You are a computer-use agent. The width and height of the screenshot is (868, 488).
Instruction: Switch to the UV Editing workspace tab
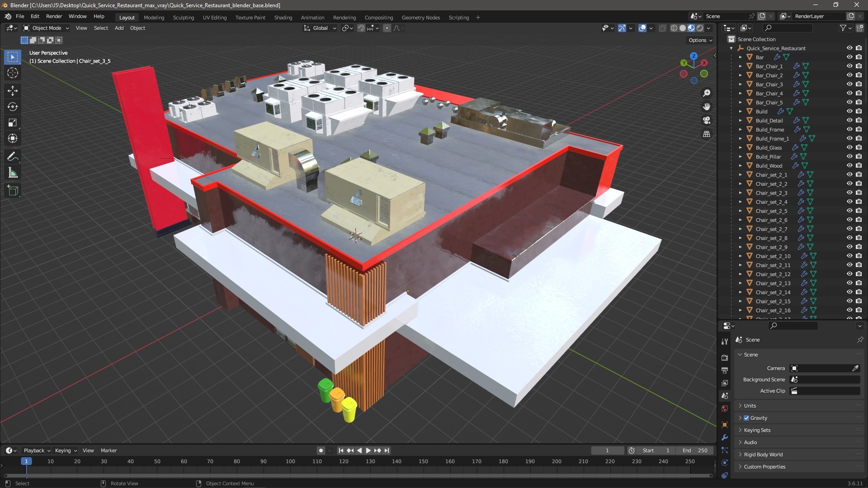[215, 17]
